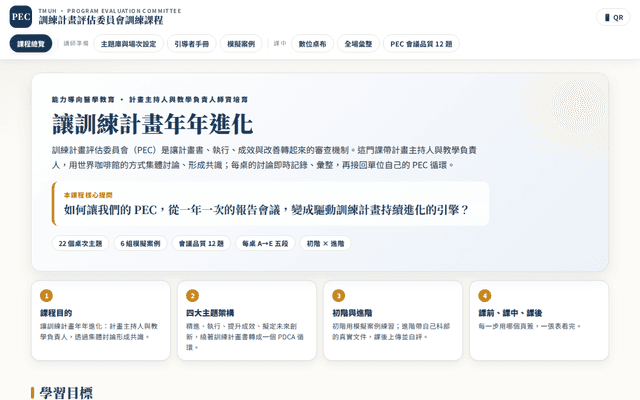
Task: Click the 22 個桌次主題 chip
Action: point(80,243)
